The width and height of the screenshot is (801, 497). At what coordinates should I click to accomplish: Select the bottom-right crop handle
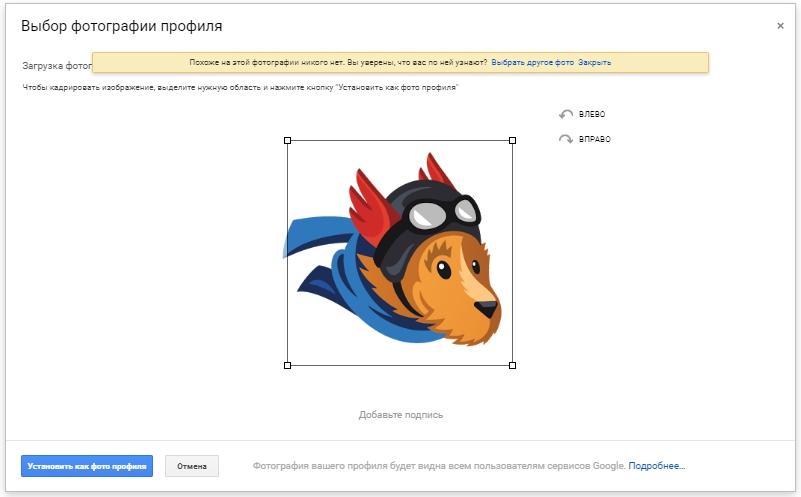click(512, 365)
